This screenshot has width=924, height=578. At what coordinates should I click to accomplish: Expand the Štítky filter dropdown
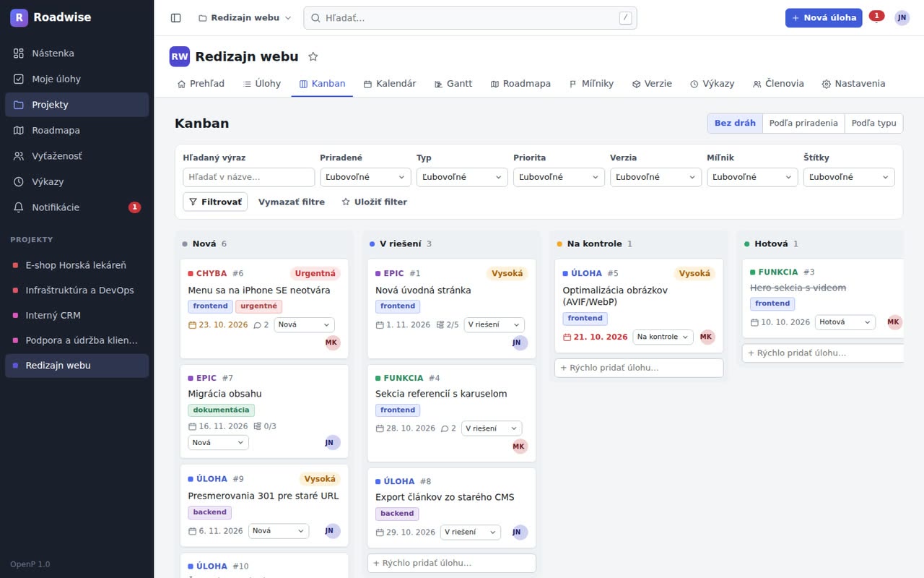849,177
